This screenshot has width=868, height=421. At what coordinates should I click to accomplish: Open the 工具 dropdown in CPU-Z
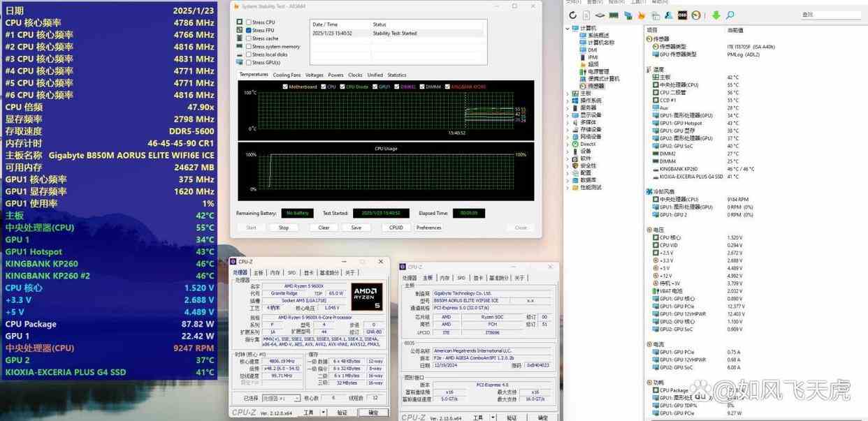(310, 412)
